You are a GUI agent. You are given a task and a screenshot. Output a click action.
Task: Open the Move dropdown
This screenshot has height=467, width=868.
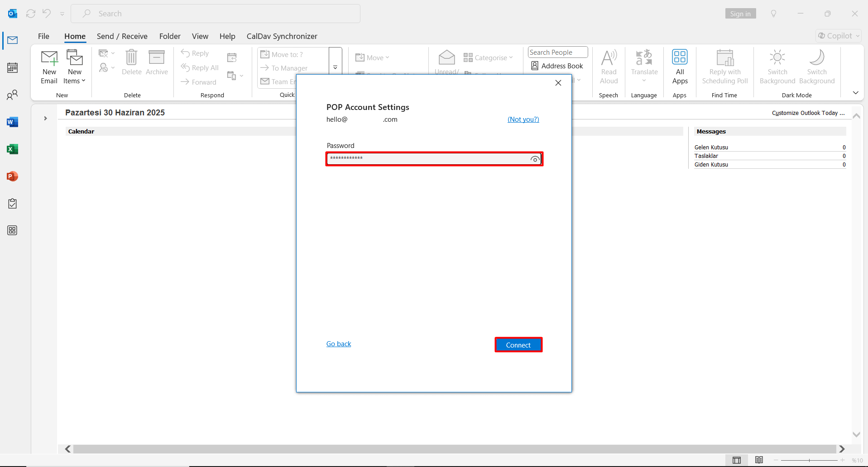pos(372,57)
